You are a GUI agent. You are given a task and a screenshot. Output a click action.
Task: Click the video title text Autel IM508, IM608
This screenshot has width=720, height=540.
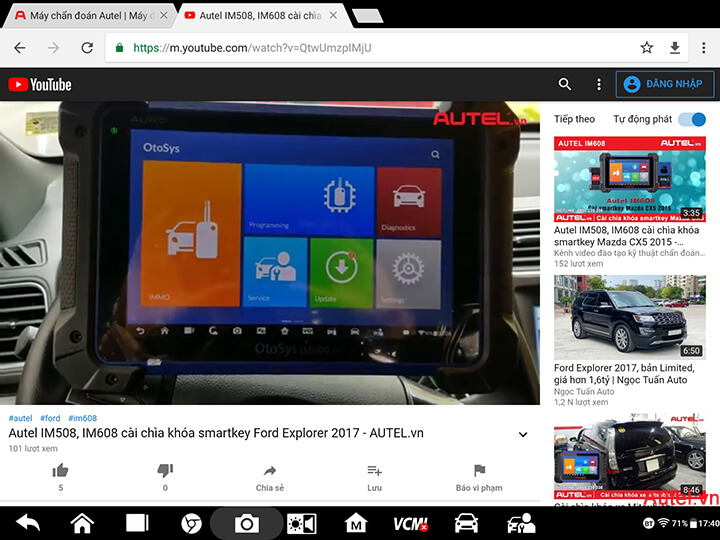[x=216, y=433]
